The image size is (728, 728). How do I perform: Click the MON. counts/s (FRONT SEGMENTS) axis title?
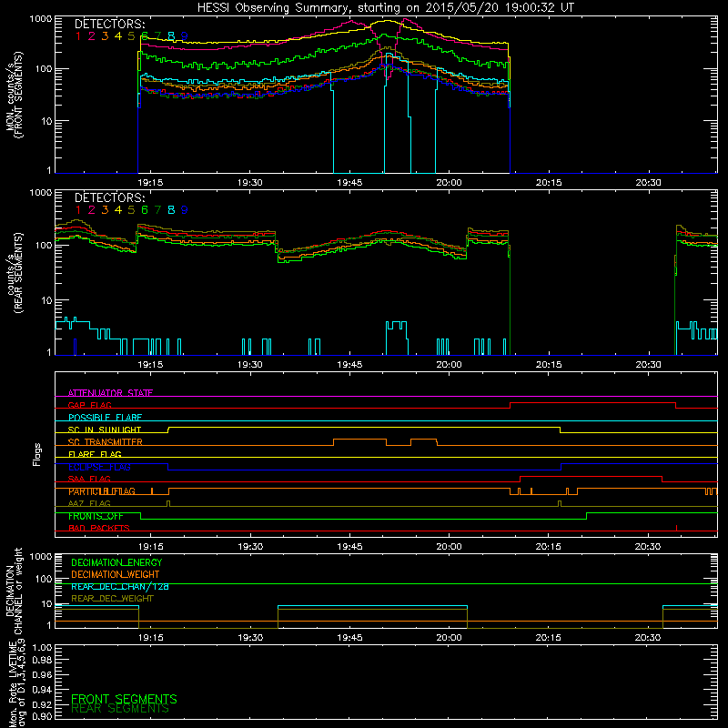tap(14, 95)
